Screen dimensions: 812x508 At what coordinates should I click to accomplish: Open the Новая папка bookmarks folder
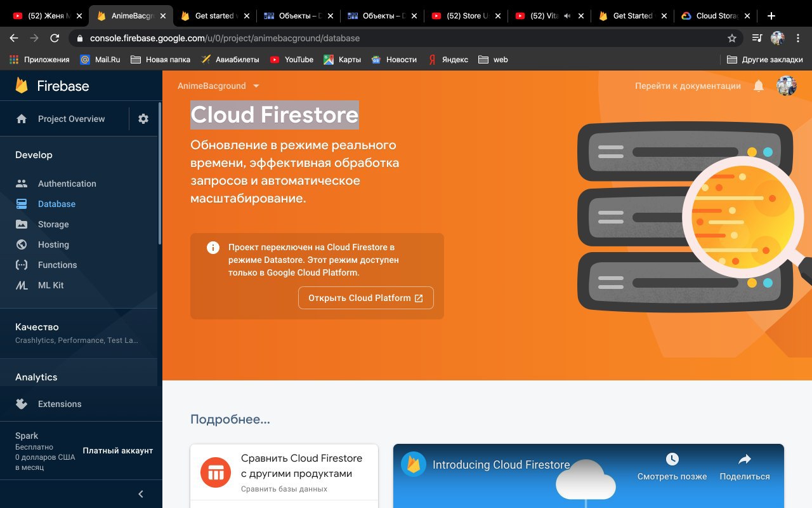160,59
